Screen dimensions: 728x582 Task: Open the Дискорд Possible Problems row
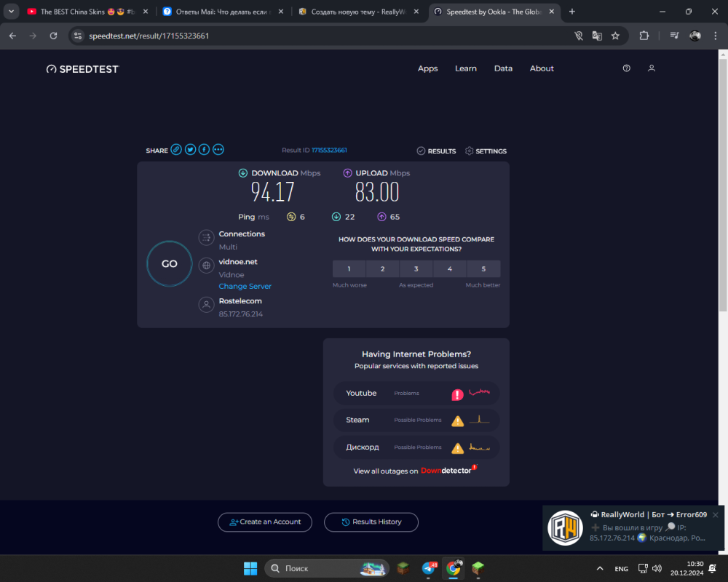point(416,447)
